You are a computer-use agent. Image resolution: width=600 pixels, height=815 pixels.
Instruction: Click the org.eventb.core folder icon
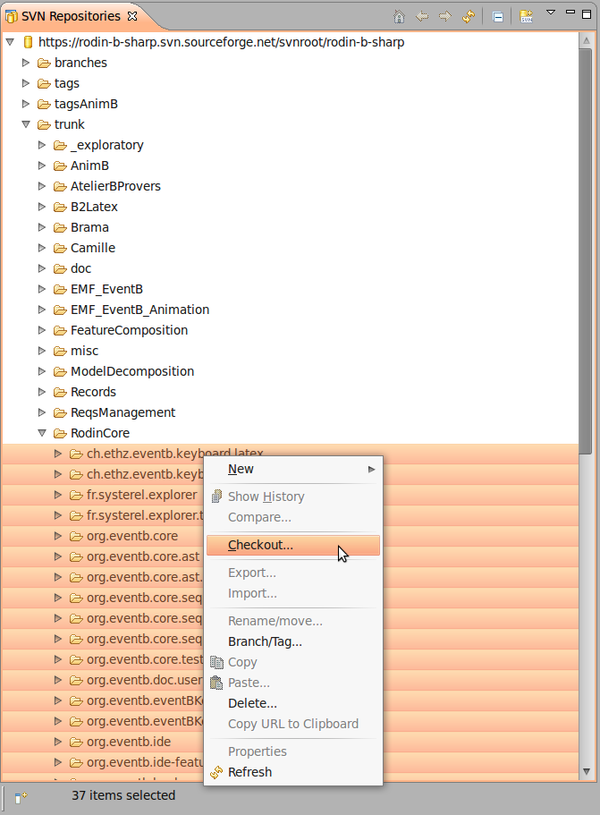76,536
